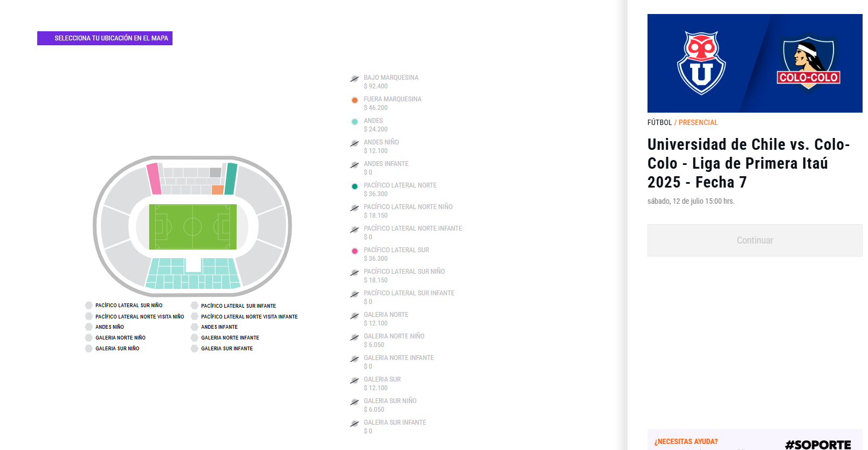Select the teal PACÍFICO LATERAL NORTE dot
The height and width of the screenshot is (450, 868).
pos(355,186)
